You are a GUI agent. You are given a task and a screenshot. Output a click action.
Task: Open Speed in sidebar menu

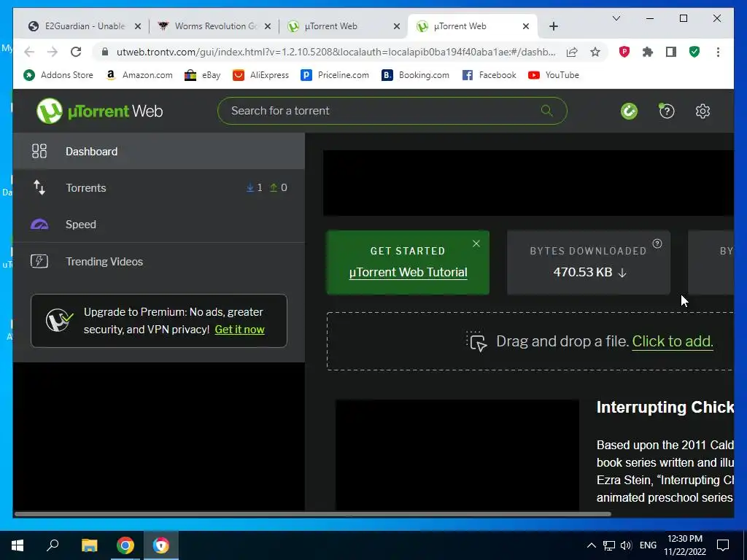(158, 225)
